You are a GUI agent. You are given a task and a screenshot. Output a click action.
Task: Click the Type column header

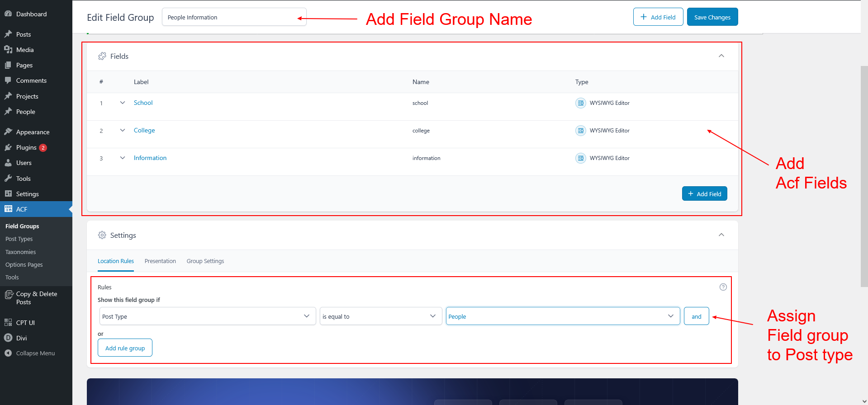582,82
